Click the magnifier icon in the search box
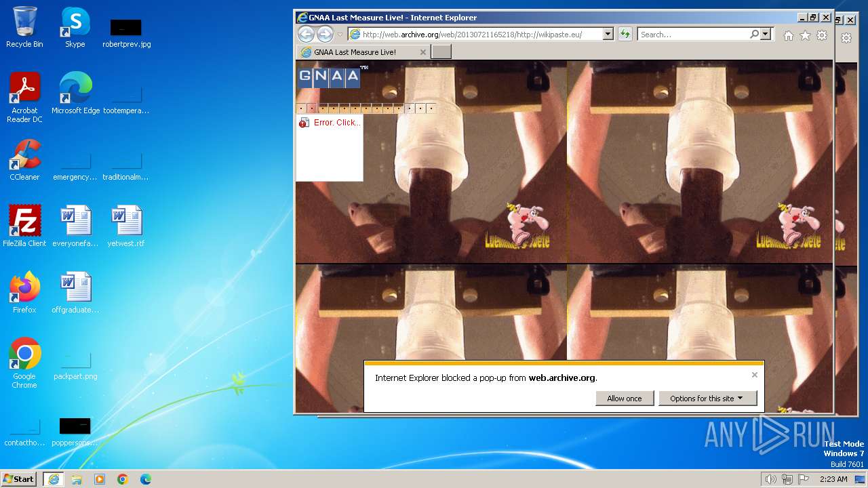This screenshot has width=868, height=488. pyautogui.click(x=754, y=34)
